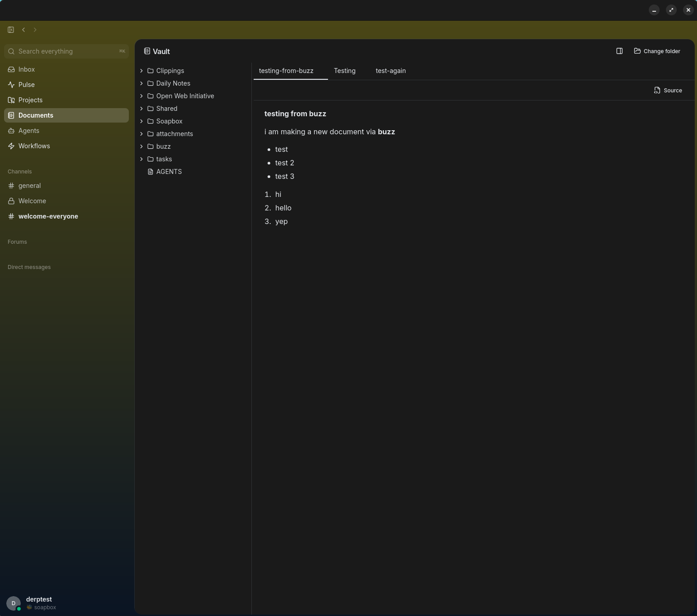Expand the buzz folder chevron
Viewport: 697px width, 616px height.
click(141, 146)
